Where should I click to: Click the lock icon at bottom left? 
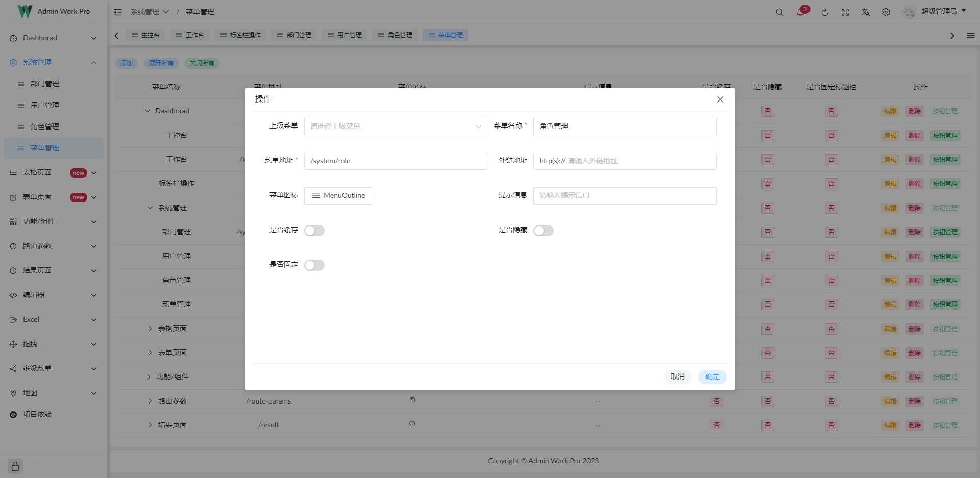pyautogui.click(x=15, y=466)
